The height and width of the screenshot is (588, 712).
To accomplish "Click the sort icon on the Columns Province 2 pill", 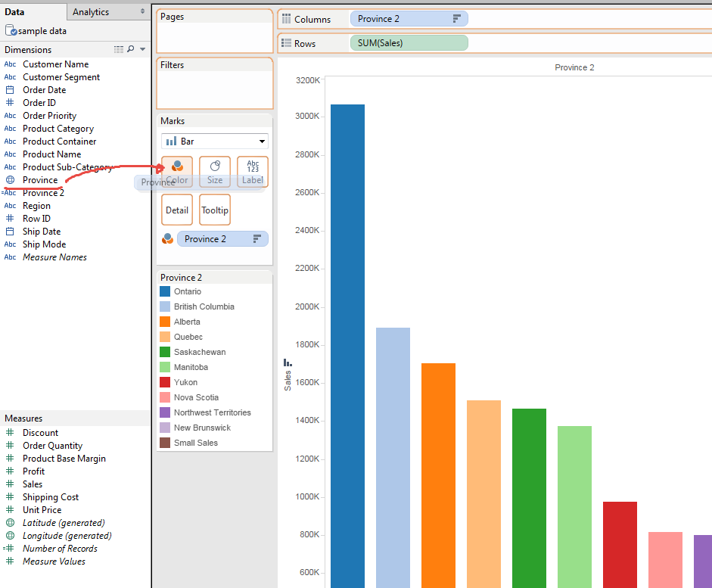I will (457, 19).
